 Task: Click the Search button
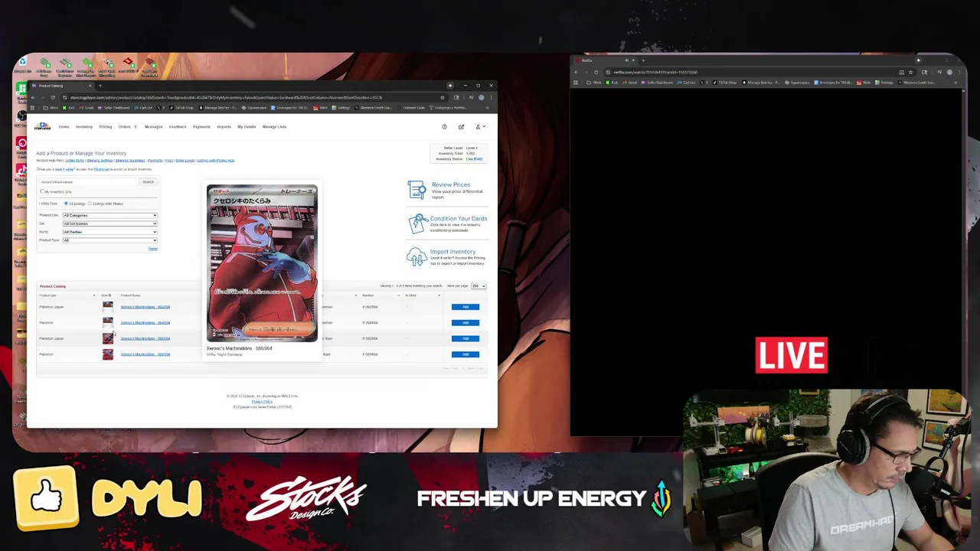pos(148,182)
